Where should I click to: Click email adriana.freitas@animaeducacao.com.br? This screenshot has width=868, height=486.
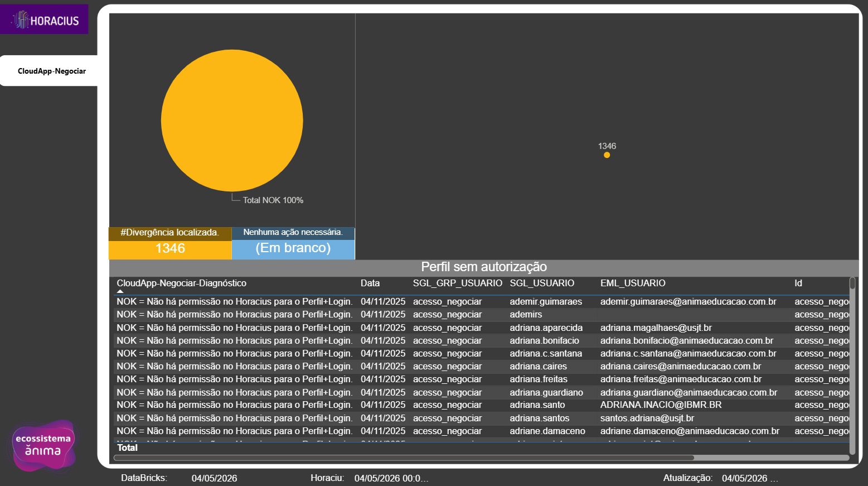(x=681, y=379)
